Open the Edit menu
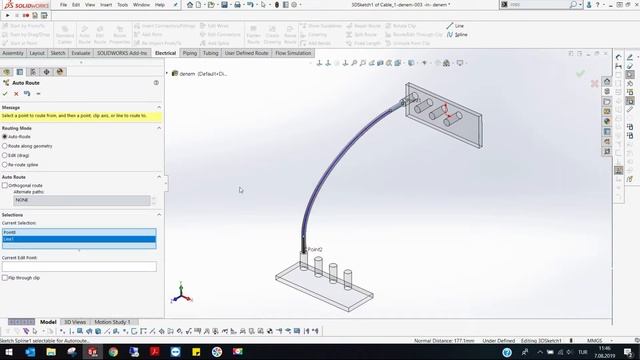This screenshot has height=360, width=640. tap(76, 5)
